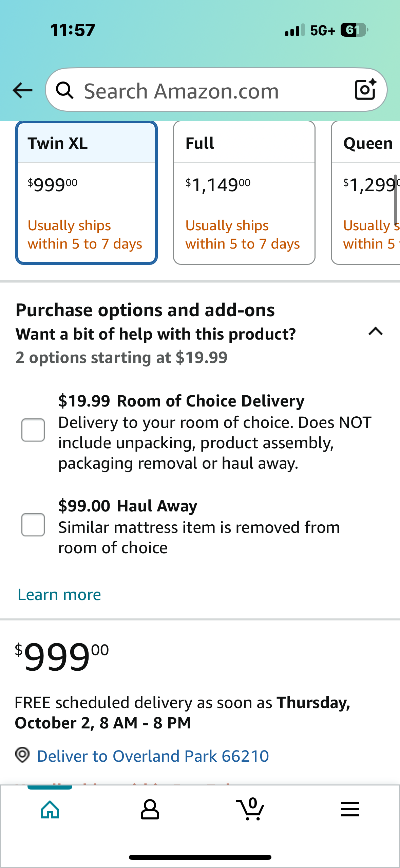Focus the Search Amazon.com field
The image size is (400, 868).
click(204, 91)
